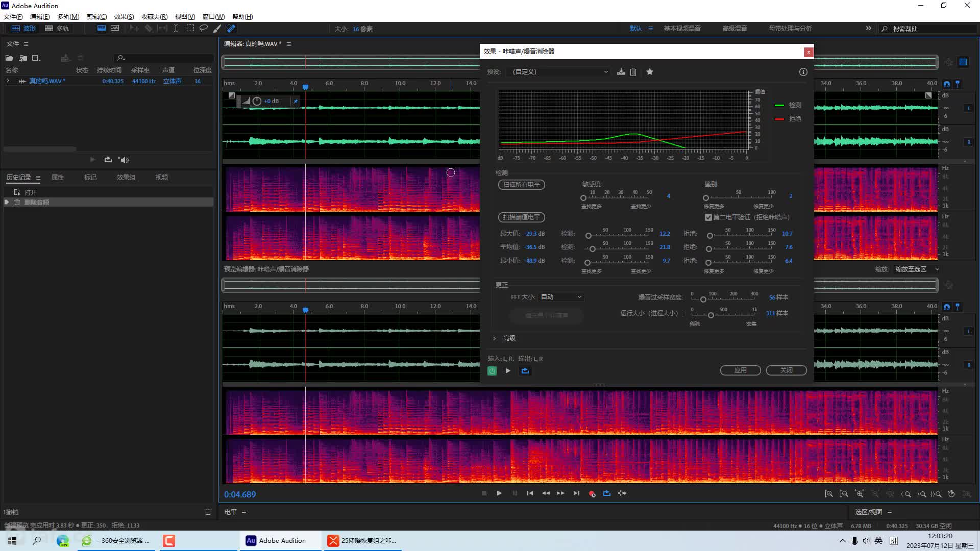The width and height of the screenshot is (980, 551).
Task: Zoom to selection in-point icon
Action: pos(906,494)
